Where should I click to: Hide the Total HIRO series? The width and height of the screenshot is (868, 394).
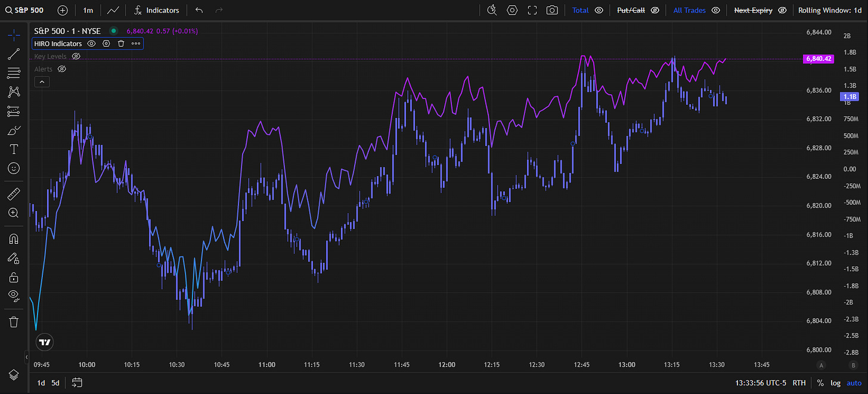coord(599,10)
